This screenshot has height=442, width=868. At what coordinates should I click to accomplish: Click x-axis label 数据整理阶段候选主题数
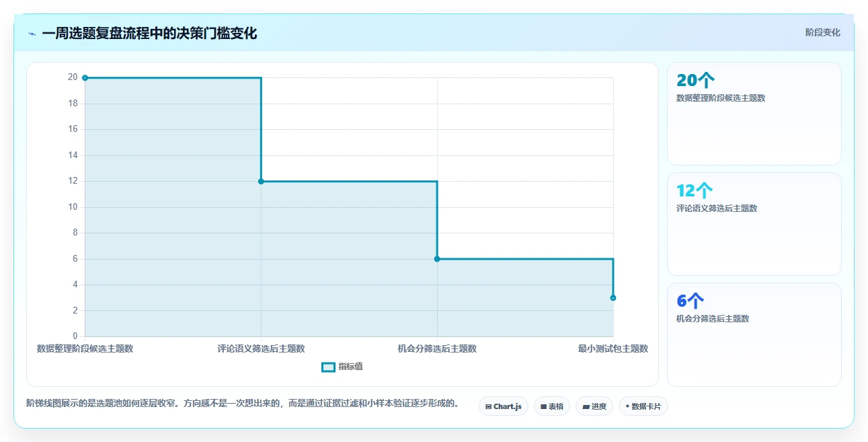coord(85,348)
